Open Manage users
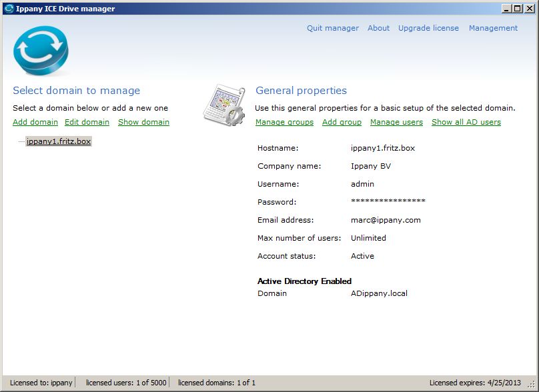This screenshot has width=539, height=392. tap(396, 122)
